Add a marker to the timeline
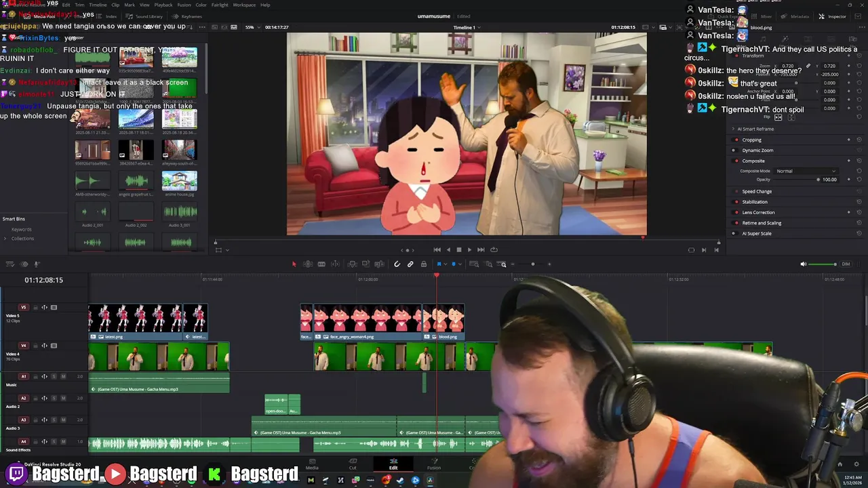 [x=454, y=264]
